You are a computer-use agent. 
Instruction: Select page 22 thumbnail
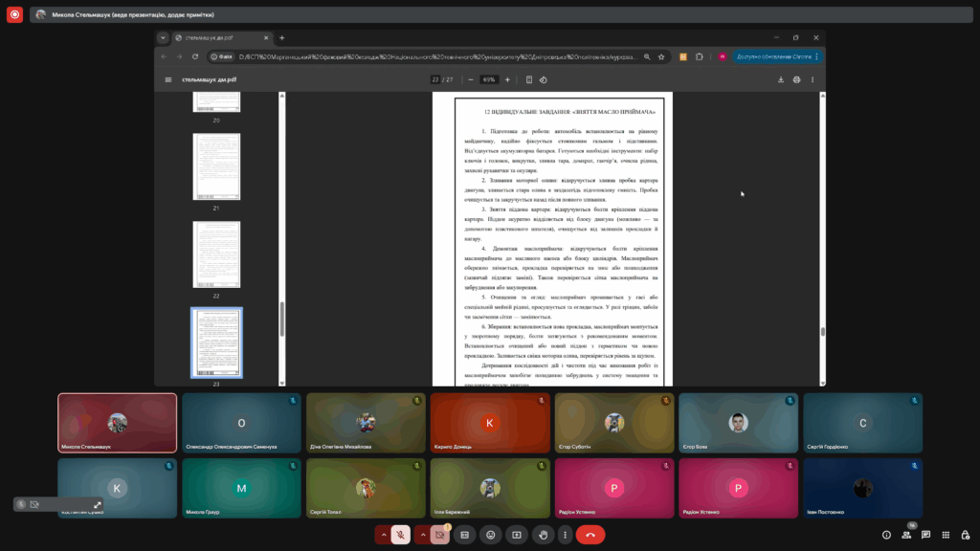(216, 254)
